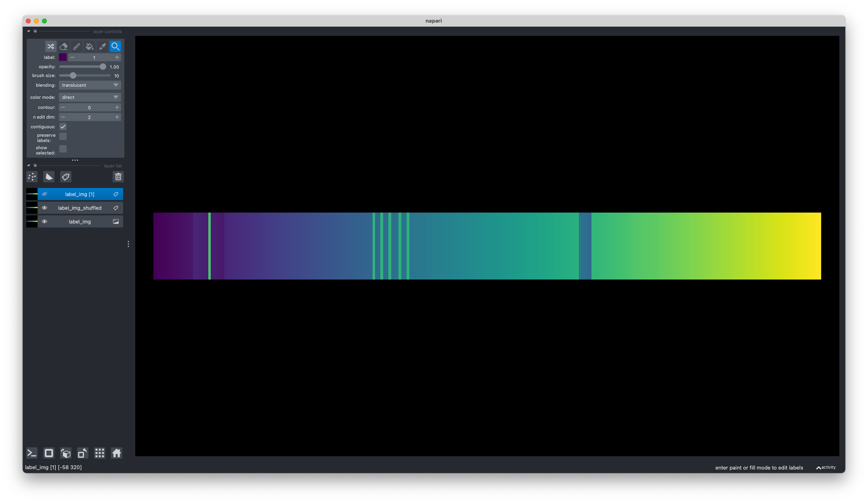868x503 pixels.
Task: Toggle visibility of label_img_shuffled layer
Action: (44, 208)
